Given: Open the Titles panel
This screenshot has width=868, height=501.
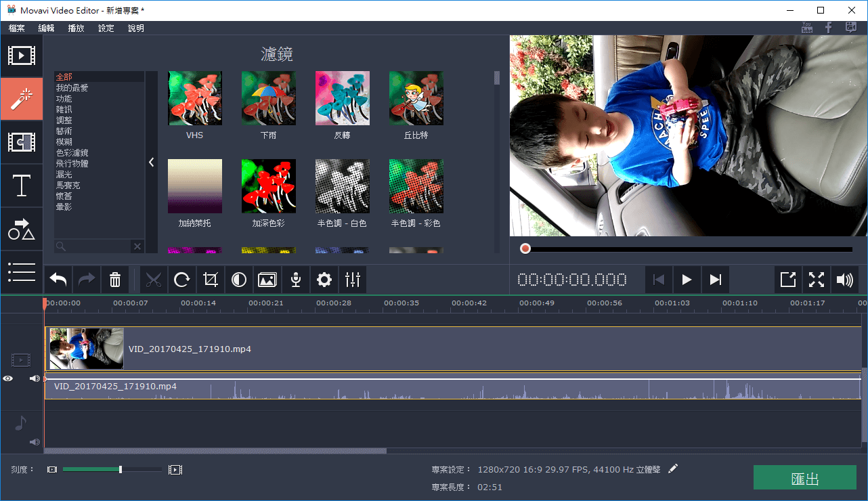Looking at the screenshot, I should pyautogui.click(x=22, y=186).
